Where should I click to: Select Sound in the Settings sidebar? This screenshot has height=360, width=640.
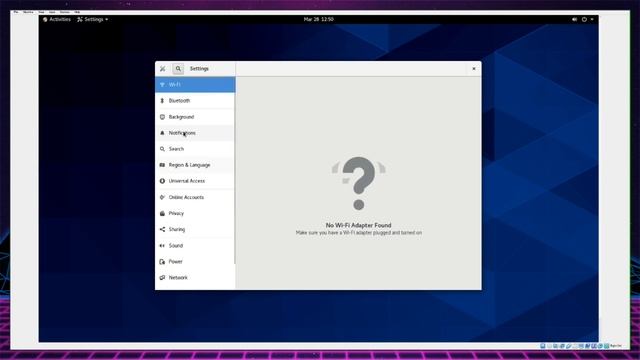(x=195, y=245)
